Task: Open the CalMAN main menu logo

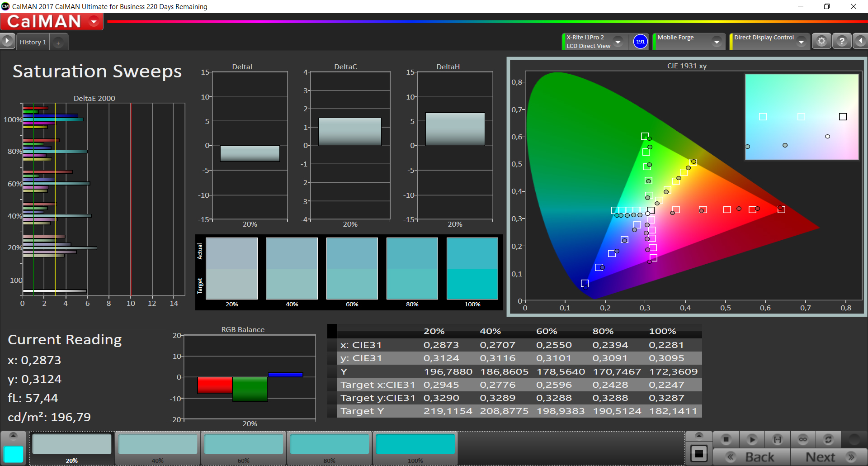Action: pyautogui.click(x=52, y=21)
